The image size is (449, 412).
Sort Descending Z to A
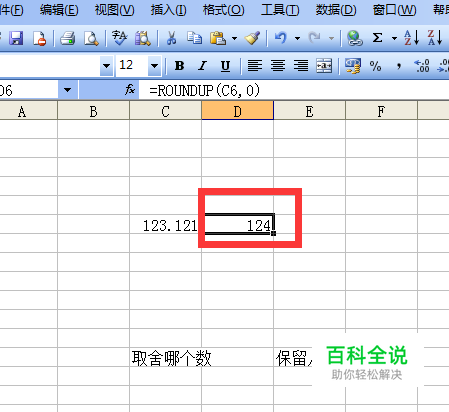tap(435, 38)
